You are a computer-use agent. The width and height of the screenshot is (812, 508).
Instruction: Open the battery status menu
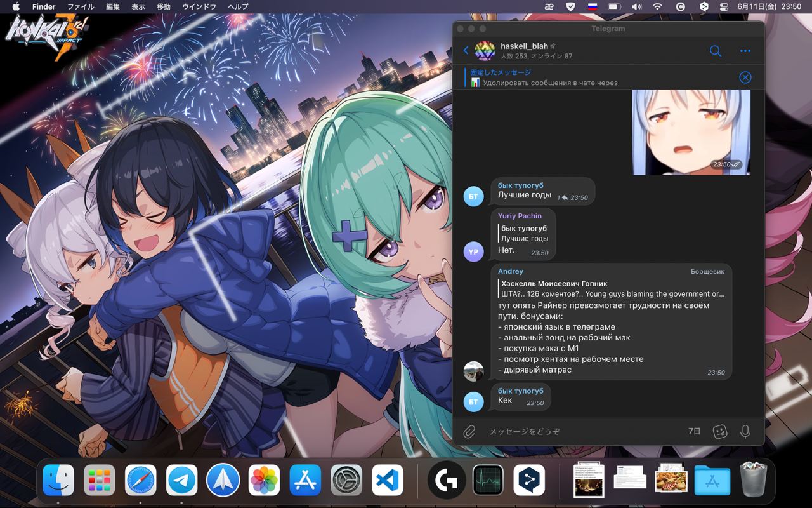614,6
